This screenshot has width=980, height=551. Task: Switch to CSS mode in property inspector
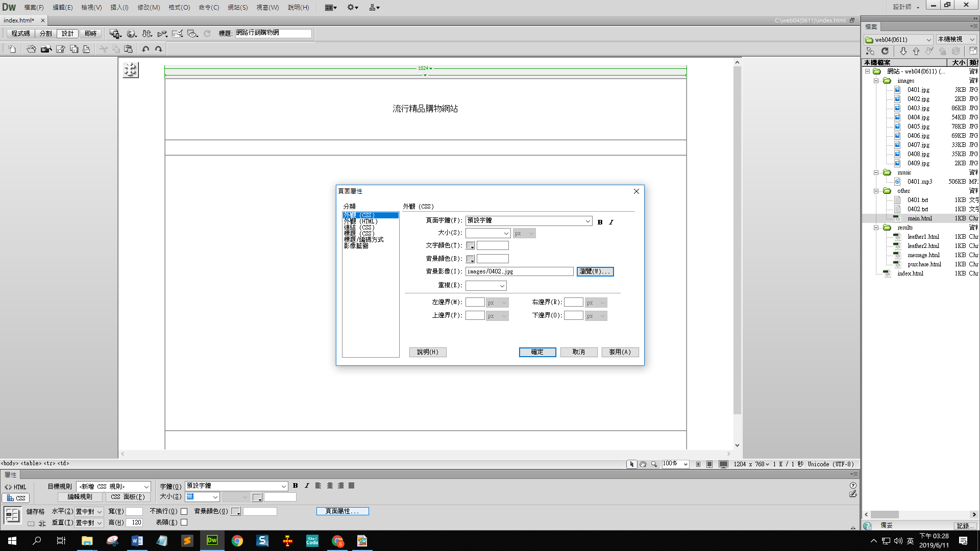pyautogui.click(x=16, y=498)
